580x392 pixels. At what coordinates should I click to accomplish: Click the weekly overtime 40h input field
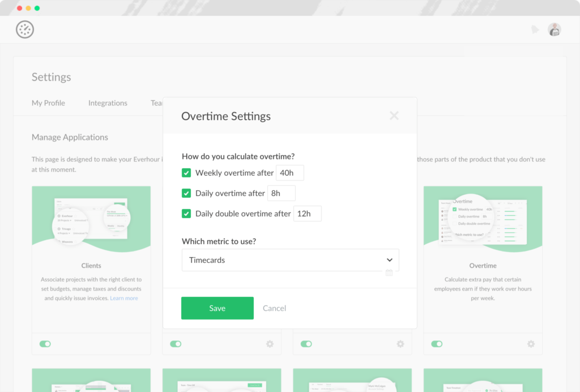click(x=290, y=173)
